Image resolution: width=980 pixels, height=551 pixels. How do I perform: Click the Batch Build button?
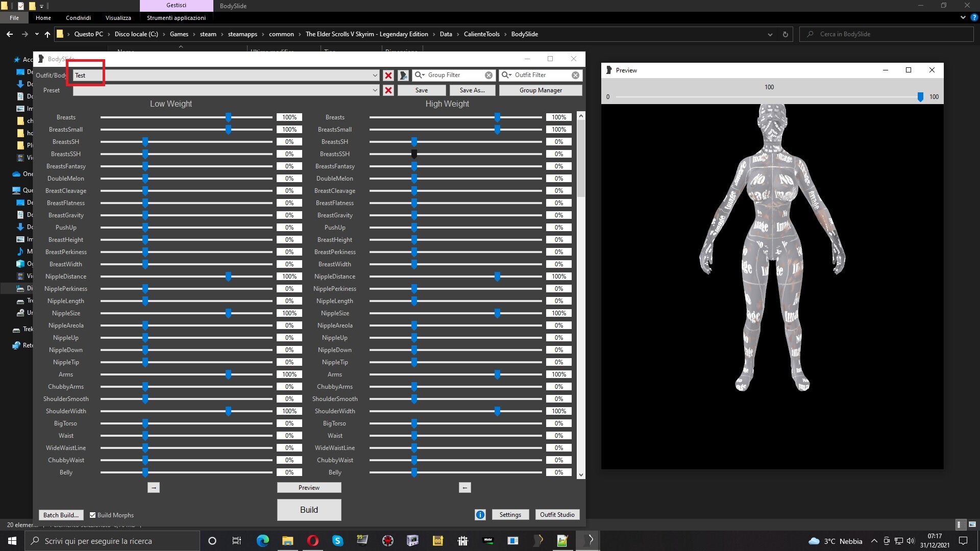(x=61, y=515)
